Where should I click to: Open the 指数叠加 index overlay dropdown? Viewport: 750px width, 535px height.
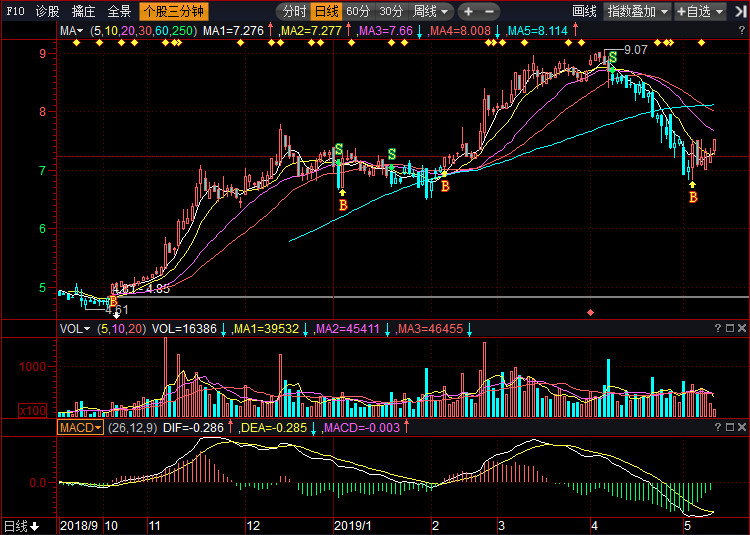pos(638,12)
